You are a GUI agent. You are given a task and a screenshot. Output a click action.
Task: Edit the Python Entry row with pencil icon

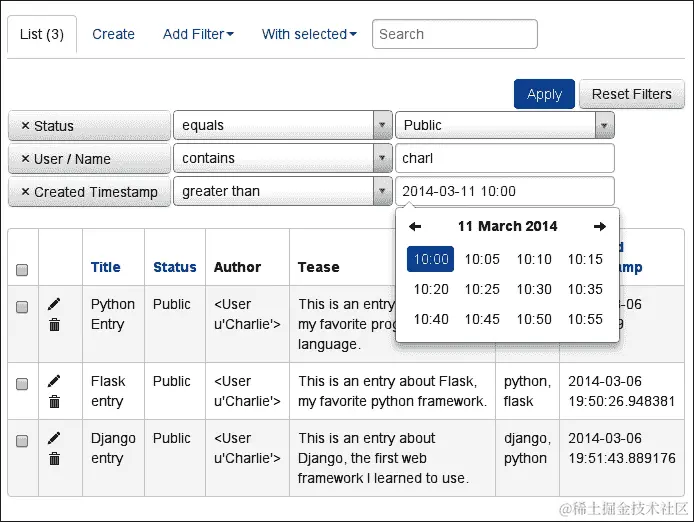tap(54, 304)
